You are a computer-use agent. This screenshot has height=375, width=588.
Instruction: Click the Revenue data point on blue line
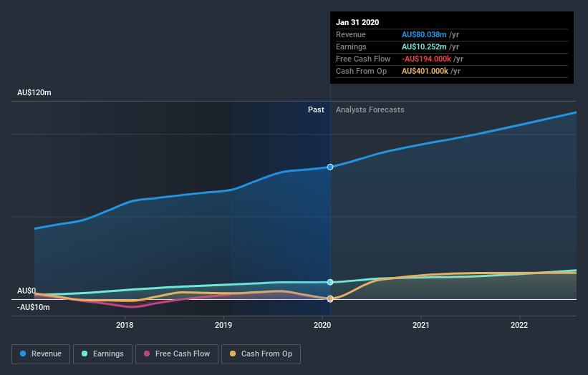330,167
